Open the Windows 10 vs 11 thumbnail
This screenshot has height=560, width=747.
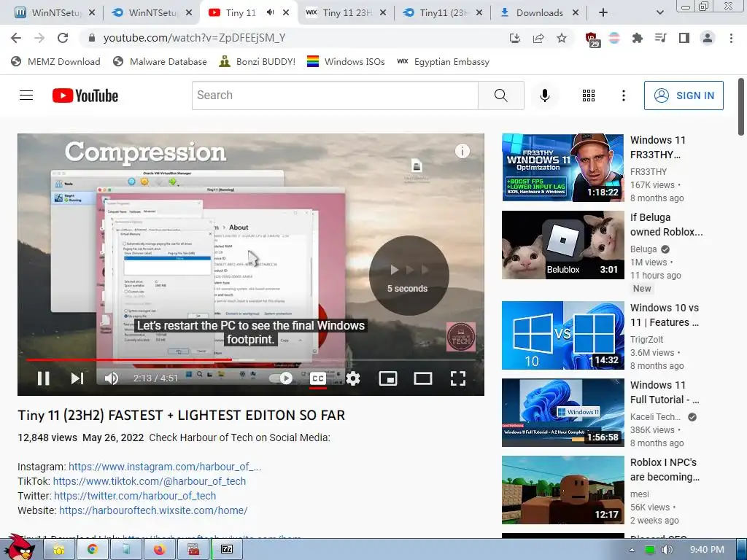pyautogui.click(x=562, y=335)
